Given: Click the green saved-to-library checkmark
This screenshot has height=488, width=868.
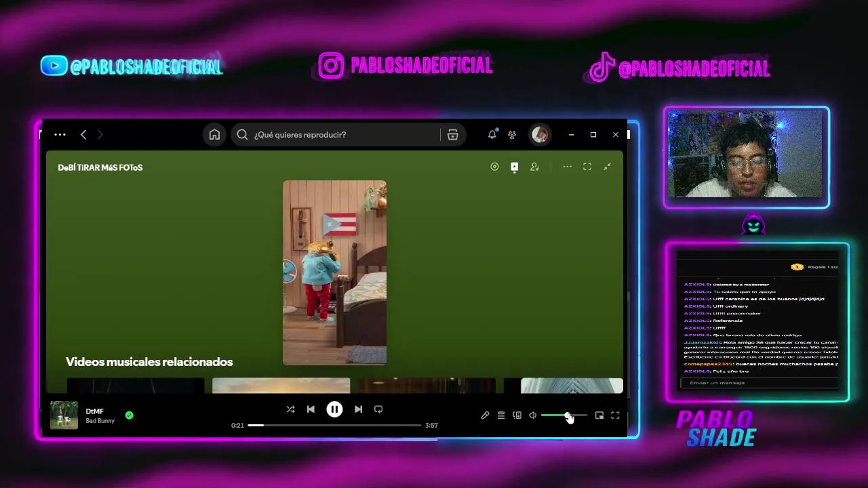Looking at the screenshot, I should click(x=130, y=415).
